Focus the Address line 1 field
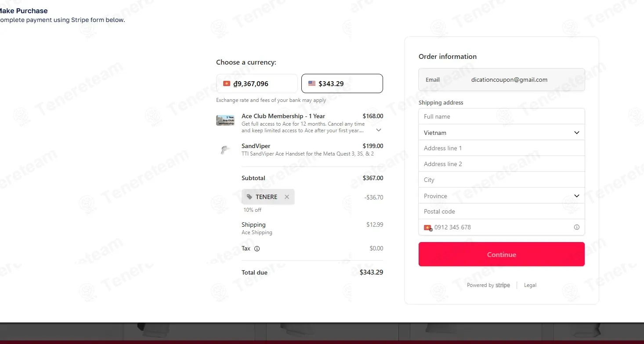This screenshot has height=344, width=644. pos(502,148)
